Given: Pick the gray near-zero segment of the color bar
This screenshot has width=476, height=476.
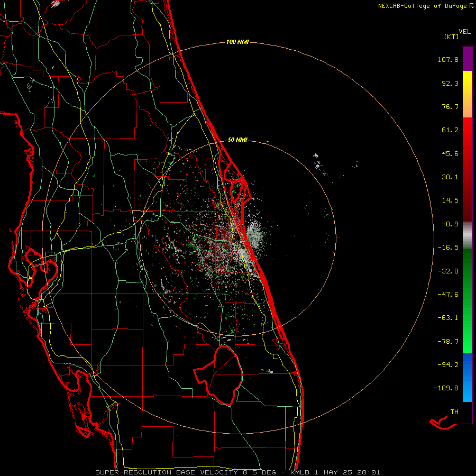Looking at the screenshot, I should [467, 235].
